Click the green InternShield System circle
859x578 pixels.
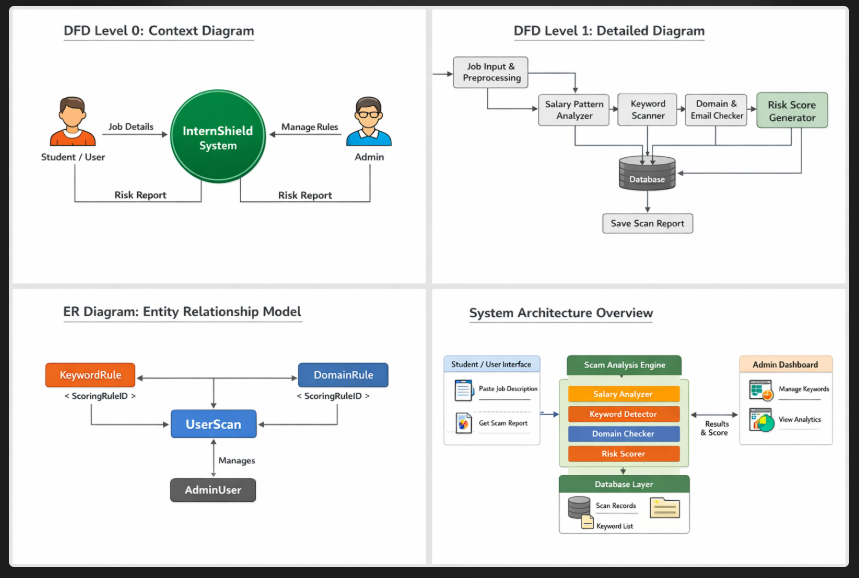(x=217, y=138)
